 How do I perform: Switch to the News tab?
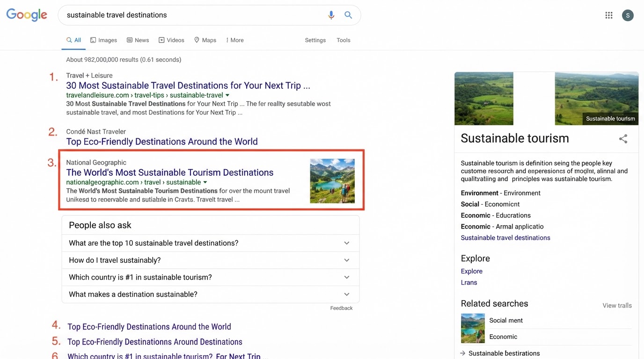[x=138, y=40]
